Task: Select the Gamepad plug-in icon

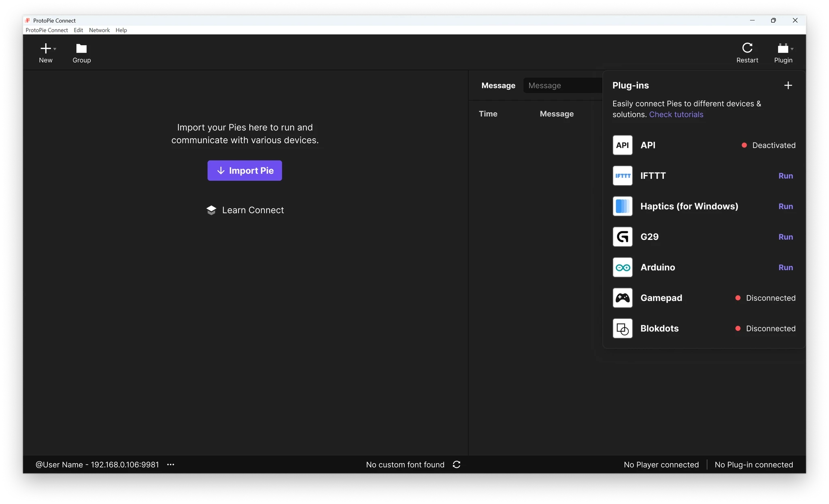Action: click(623, 298)
